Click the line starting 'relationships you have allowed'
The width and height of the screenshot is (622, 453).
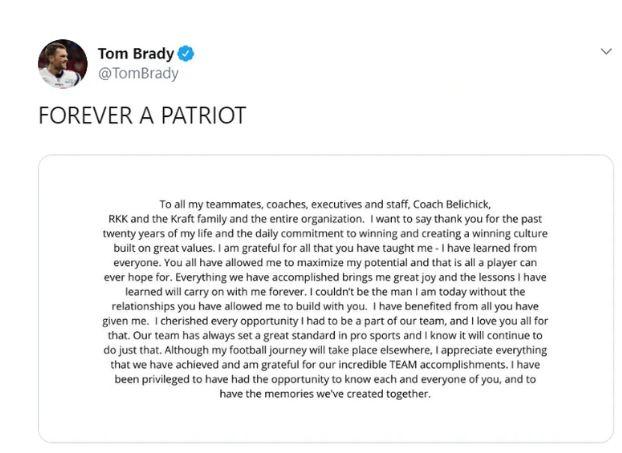pyautogui.click(x=325, y=307)
